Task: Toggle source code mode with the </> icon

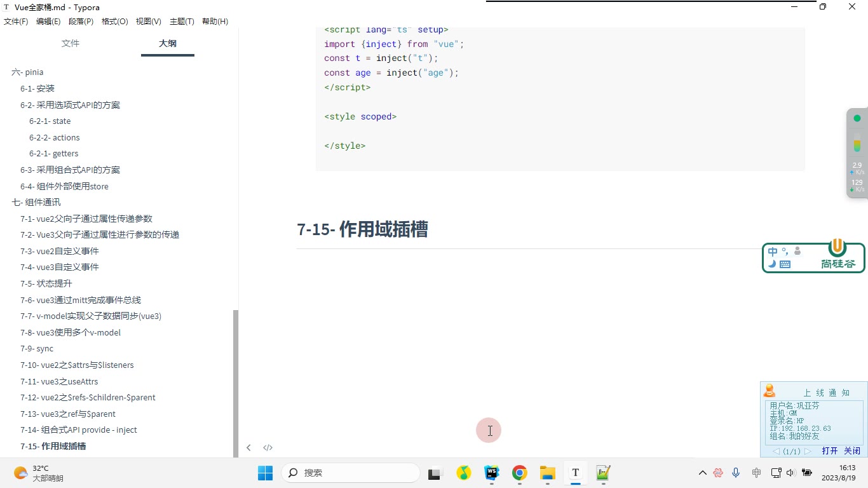Action: 268,447
